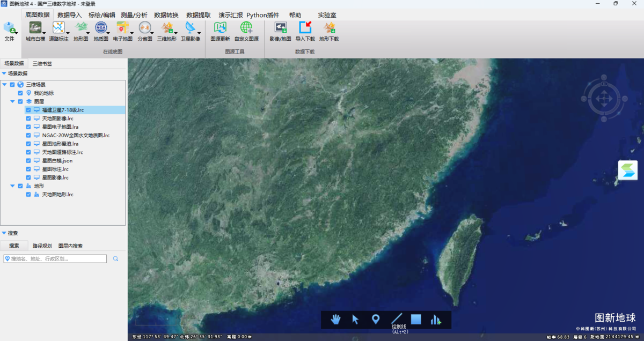Select the draw line tool

397,319
